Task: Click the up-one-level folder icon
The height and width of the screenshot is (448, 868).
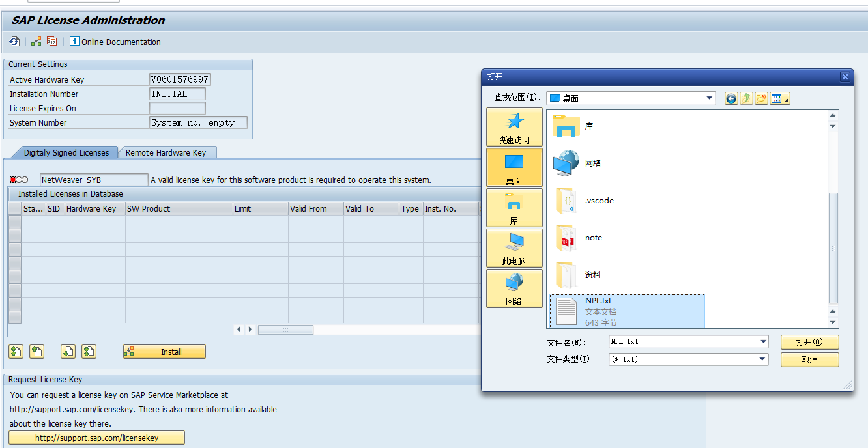Action: [x=746, y=98]
